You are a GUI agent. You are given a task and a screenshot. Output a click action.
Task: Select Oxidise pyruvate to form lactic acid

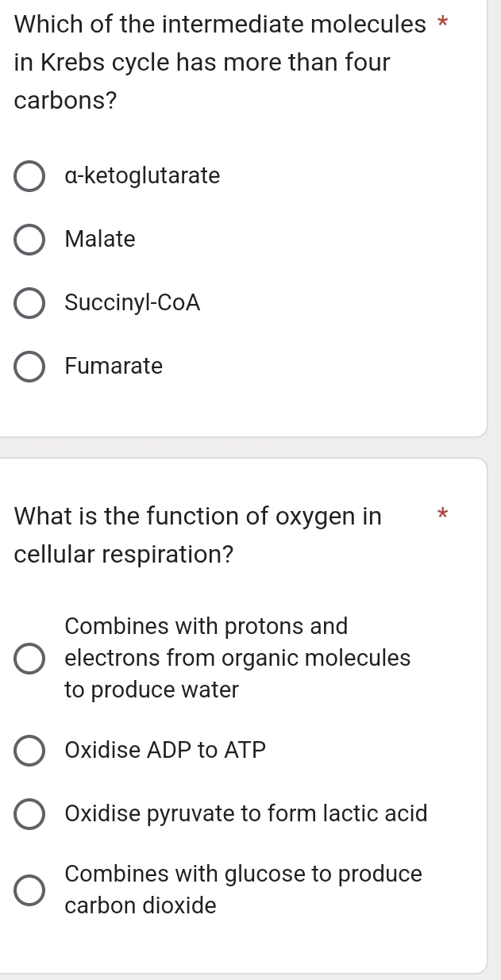(x=29, y=813)
